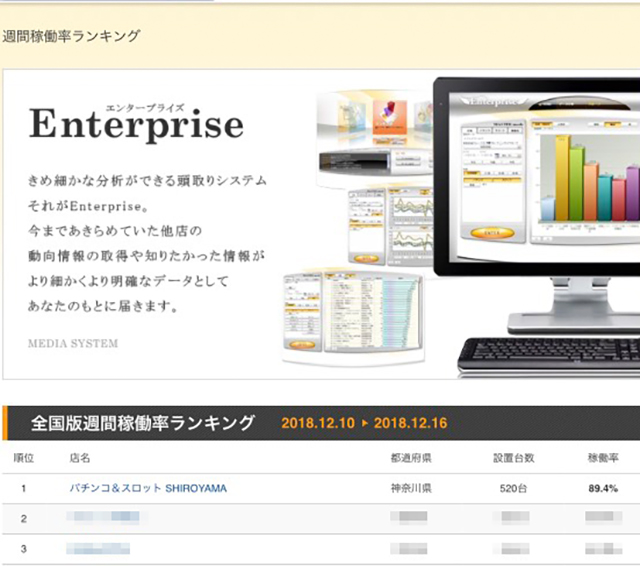The height and width of the screenshot is (566, 640).
Task: Click the 店名 column header
Action: 80,457
